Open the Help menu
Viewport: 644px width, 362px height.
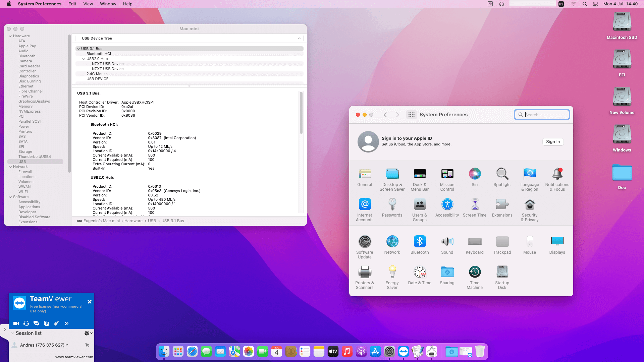click(x=128, y=4)
